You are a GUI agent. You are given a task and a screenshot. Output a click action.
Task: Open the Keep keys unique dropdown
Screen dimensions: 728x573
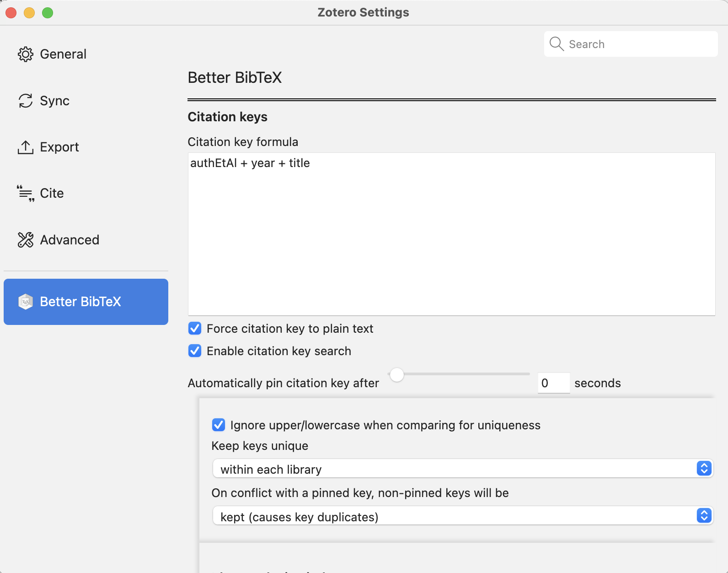[462, 469]
